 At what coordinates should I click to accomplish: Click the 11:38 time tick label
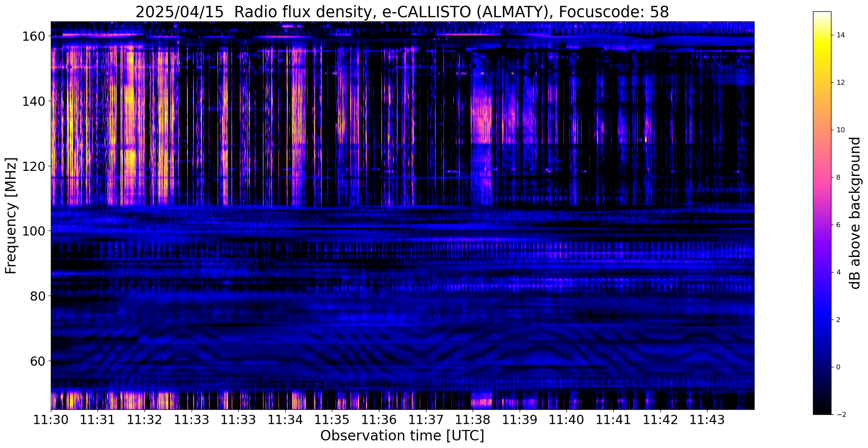coord(473,420)
